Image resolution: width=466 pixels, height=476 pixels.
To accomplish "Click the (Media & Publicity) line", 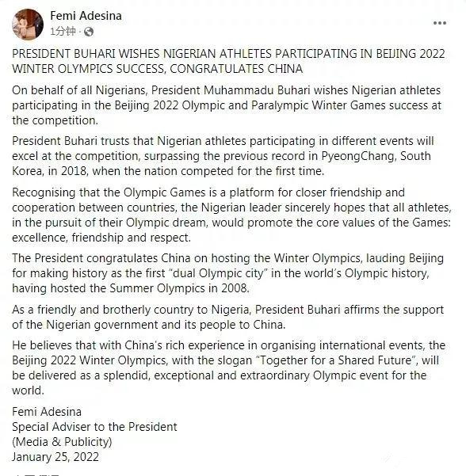I will (x=62, y=442).
